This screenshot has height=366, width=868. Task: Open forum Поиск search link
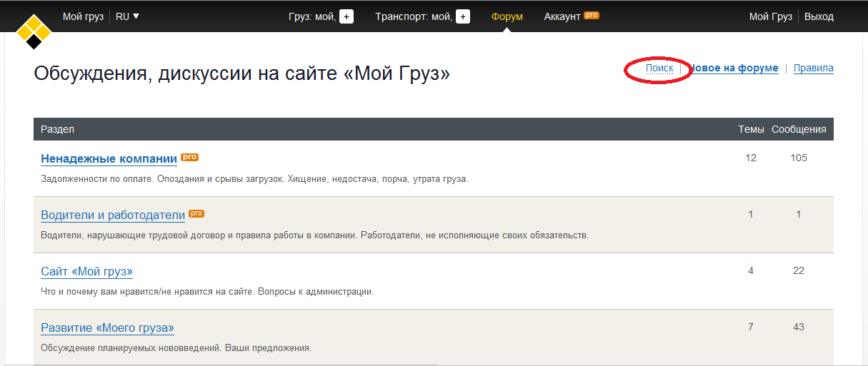(x=659, y=68)
